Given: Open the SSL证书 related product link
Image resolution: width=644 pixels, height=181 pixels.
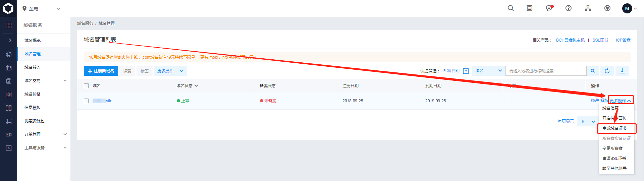Looking at the screenshot, I should (600, 40).
